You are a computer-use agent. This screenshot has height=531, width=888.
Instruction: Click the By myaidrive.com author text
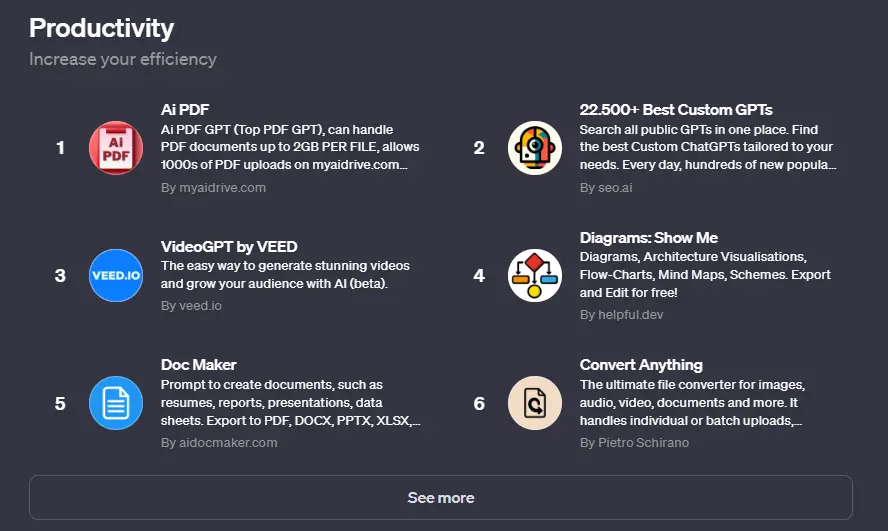[213, 187]
